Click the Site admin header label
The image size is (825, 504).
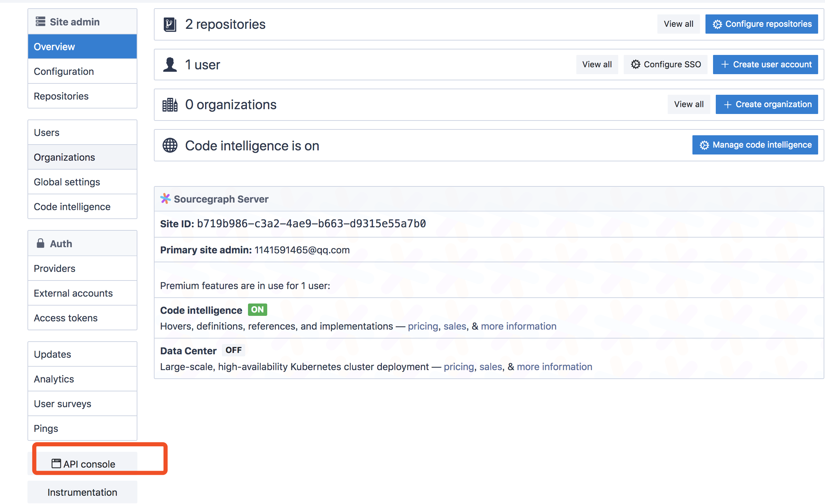click(75, 22)
